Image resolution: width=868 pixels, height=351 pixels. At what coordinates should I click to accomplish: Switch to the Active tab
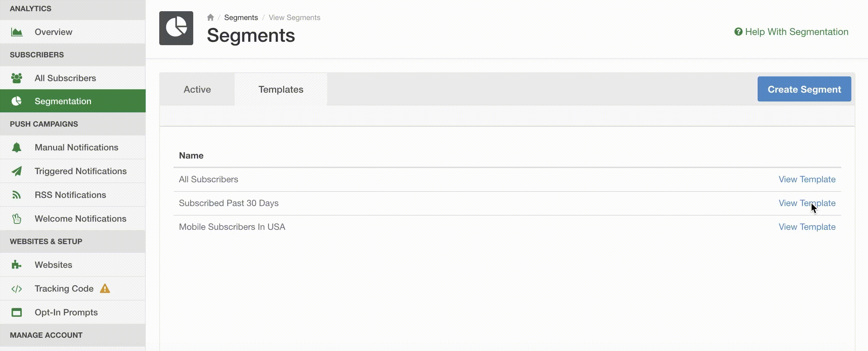coord(197,89)
